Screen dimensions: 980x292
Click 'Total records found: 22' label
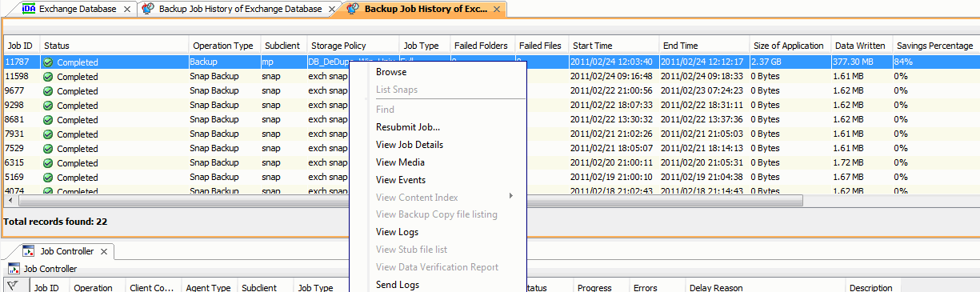(56, 222)
